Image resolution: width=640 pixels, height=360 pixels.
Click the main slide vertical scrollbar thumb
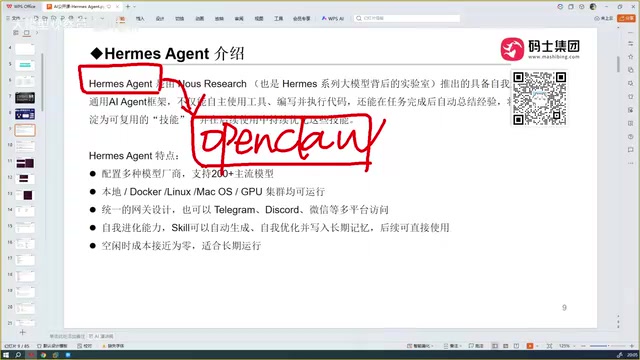pos(618,64)
